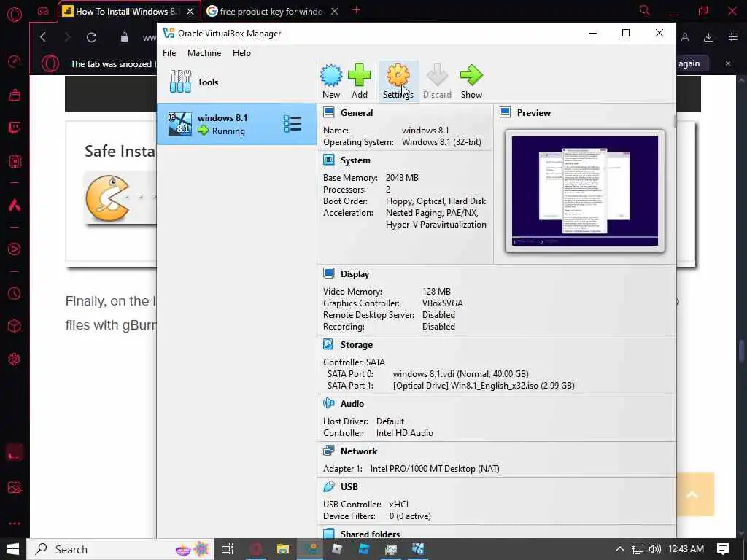
Task: Open the sidebar settings gear icon
Action: (x=15, y=359)
